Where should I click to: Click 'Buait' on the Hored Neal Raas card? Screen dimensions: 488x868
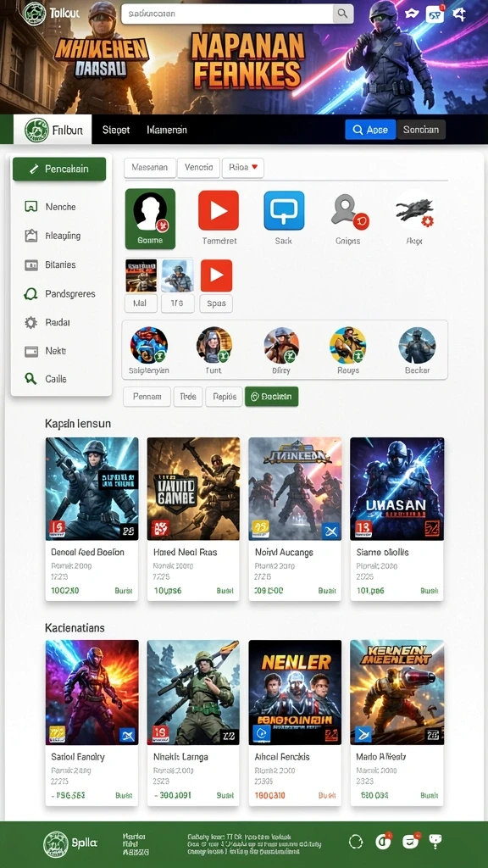225,591
